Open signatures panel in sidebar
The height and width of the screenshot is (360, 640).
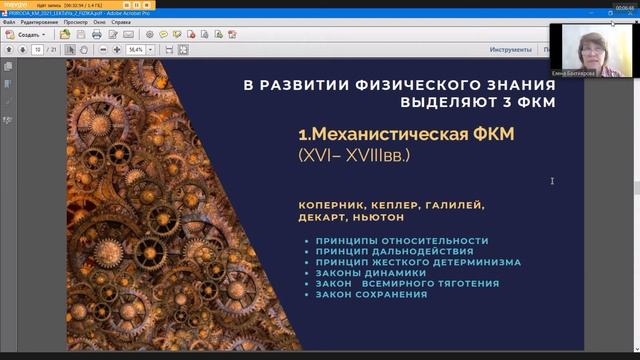coord(8,120)
